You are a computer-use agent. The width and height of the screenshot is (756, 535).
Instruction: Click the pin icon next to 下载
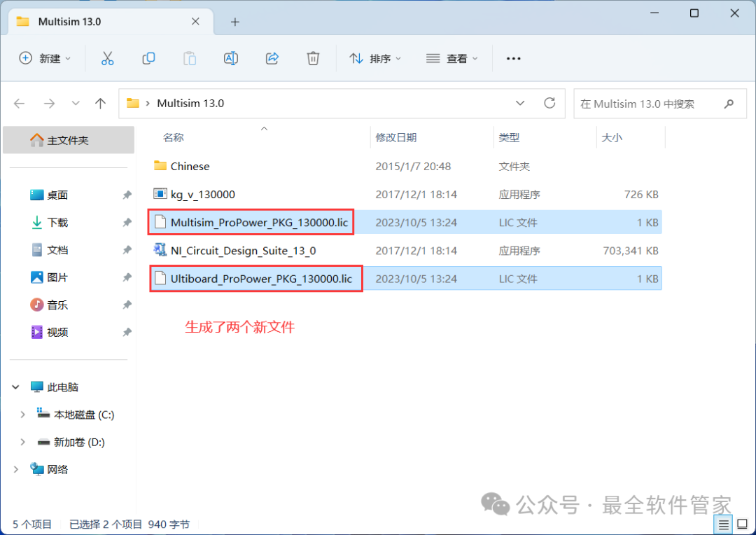(127, 223)
